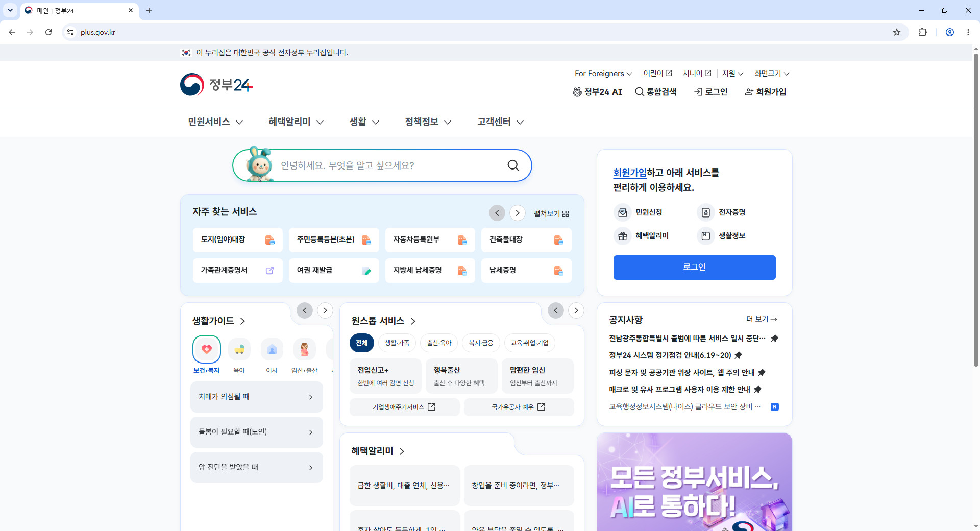Click the AI 정부서비스 promotional banner
980x531 pixels.
point(694,482)
